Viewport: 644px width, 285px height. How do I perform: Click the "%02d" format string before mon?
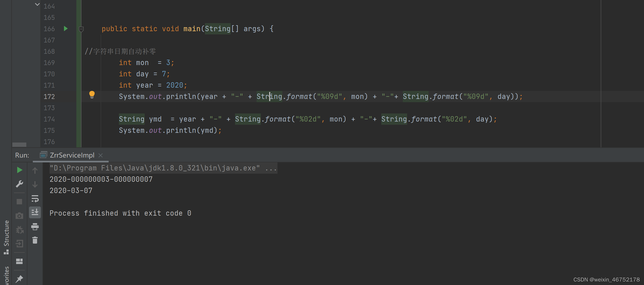[308, 119]
